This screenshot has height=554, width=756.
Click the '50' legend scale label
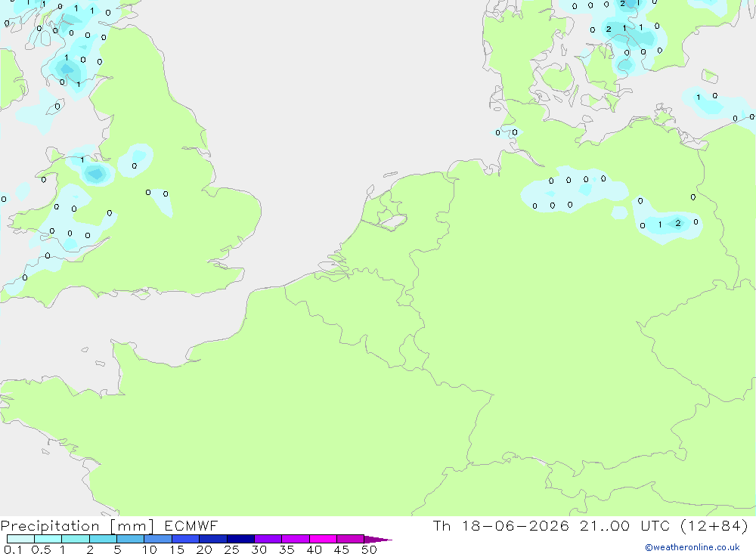[x=369, y=549]
